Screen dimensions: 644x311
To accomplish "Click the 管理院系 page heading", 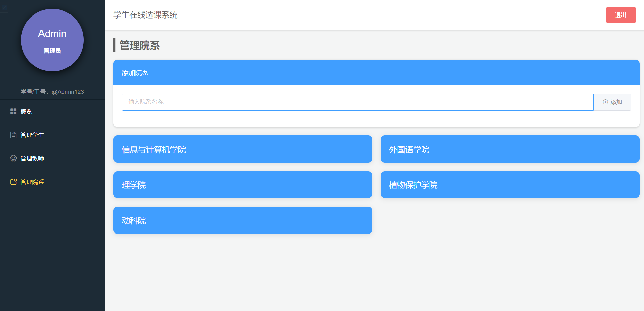I will click(140, 45).
